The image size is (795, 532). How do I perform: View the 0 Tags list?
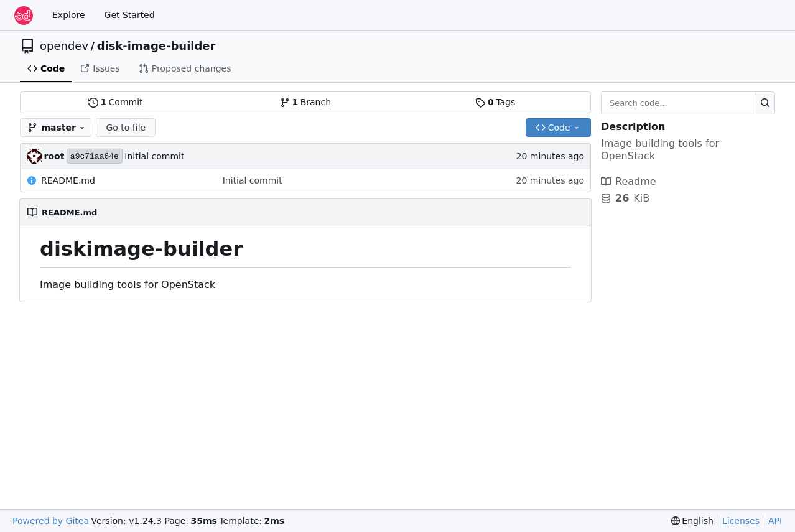point(495,102)
